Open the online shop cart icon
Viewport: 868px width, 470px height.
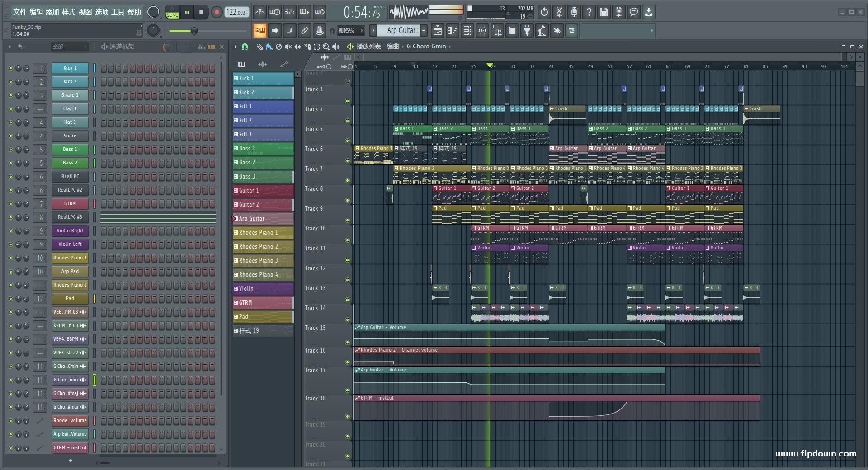click(x=571, y=30)
